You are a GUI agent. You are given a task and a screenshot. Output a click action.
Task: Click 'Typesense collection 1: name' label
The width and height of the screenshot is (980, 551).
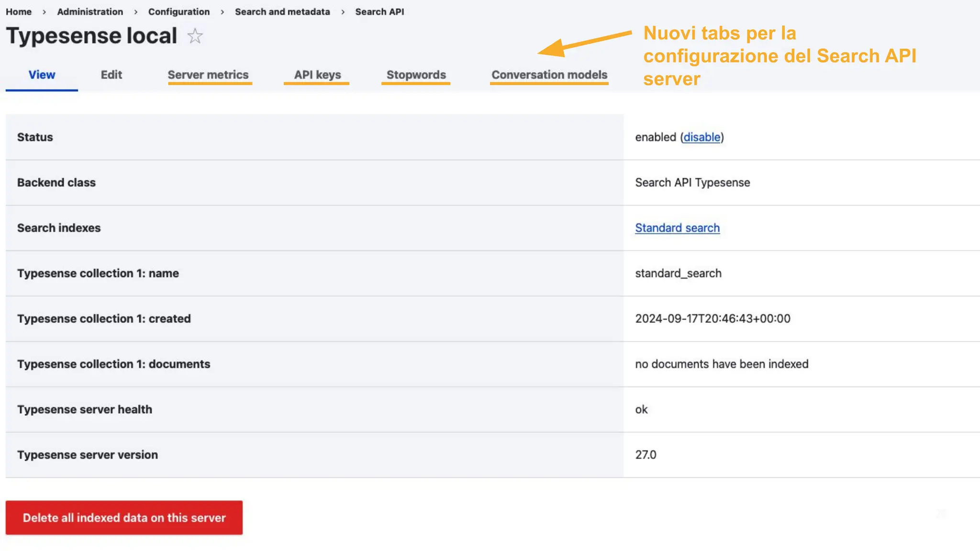coord(98,273)
